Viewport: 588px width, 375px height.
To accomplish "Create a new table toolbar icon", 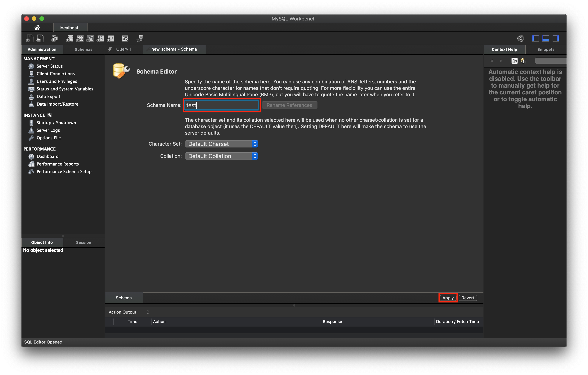I will (x=80, y=38).
